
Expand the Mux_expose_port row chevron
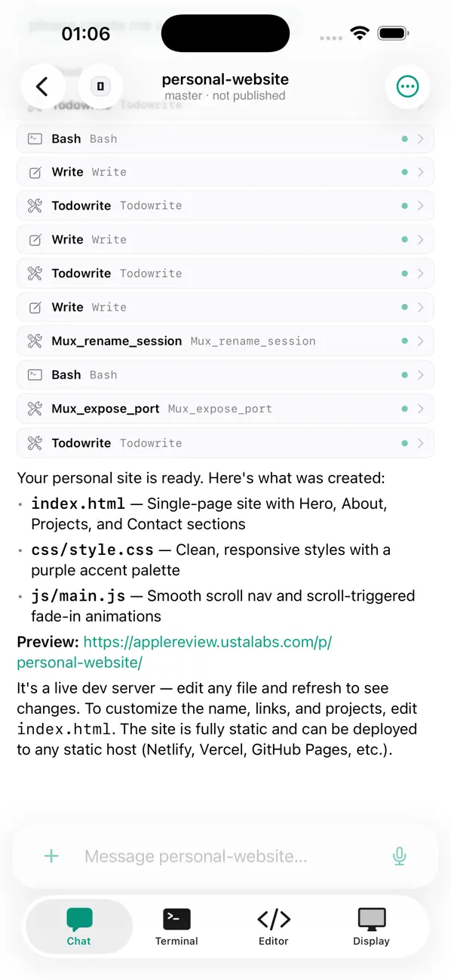tap(421, 409)
